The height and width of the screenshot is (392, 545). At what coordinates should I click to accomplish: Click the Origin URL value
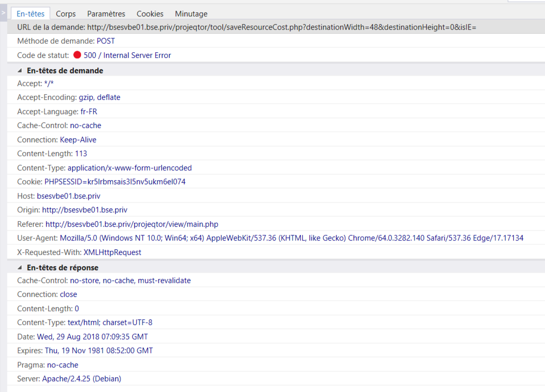[x=85, y=210]
